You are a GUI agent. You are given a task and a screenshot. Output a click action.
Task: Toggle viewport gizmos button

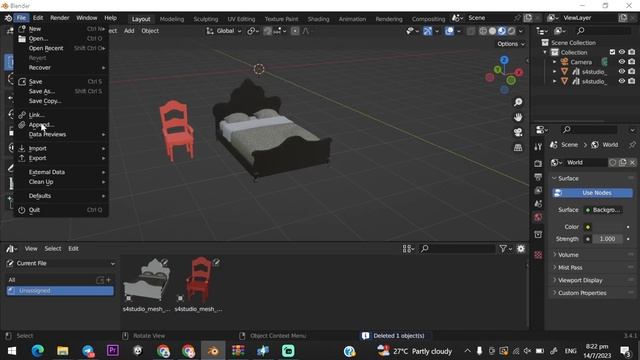(427, 31)
